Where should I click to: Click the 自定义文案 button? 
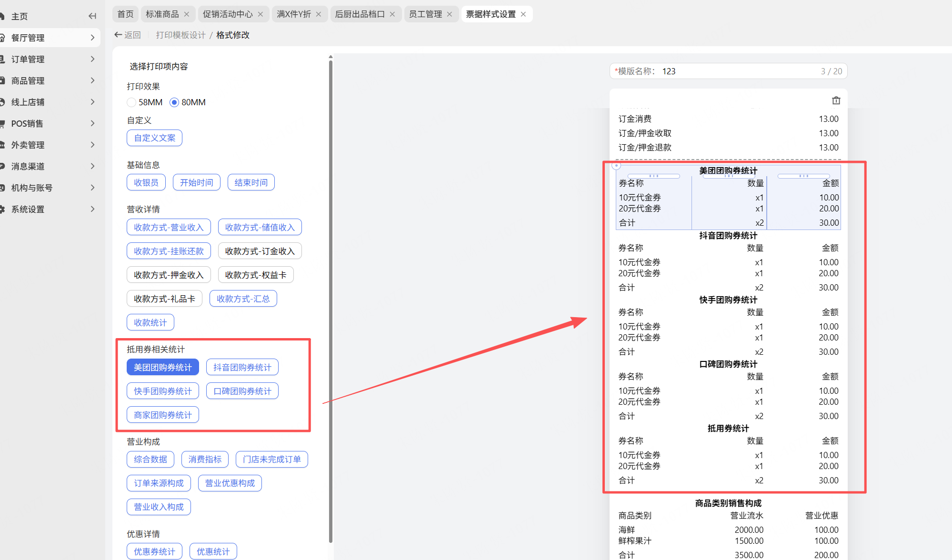coord(154,138)
